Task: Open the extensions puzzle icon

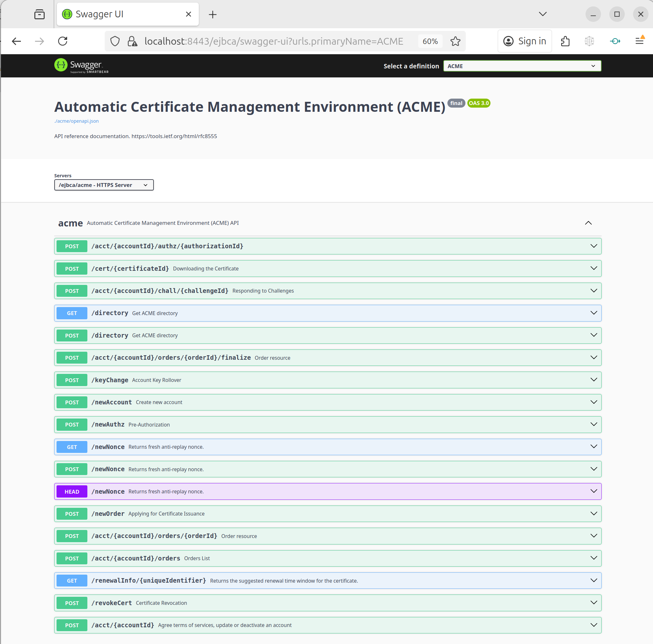Action: coord(565,41)
